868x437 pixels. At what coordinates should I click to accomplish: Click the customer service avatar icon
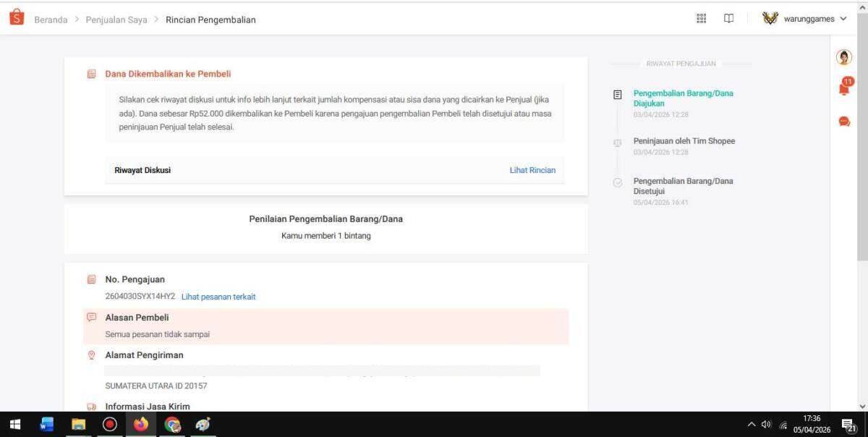click(x=844, y=57)
